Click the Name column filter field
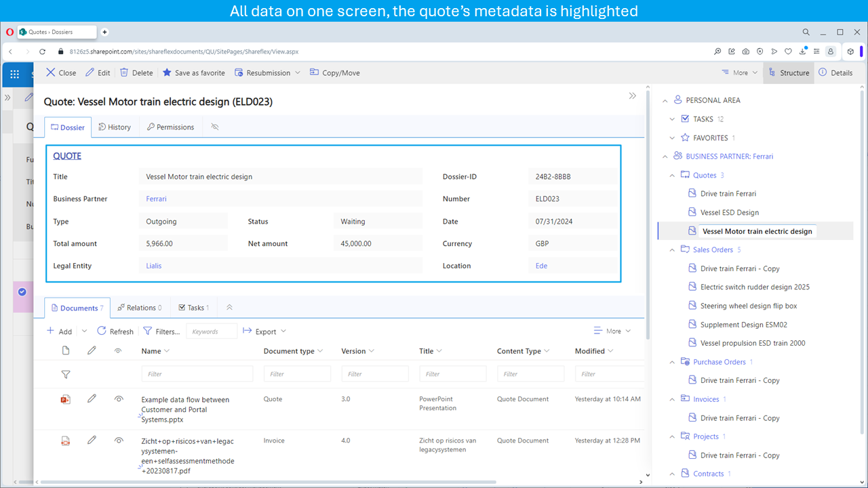The width and height of the screenshot is (868, 488). (197, 373)
